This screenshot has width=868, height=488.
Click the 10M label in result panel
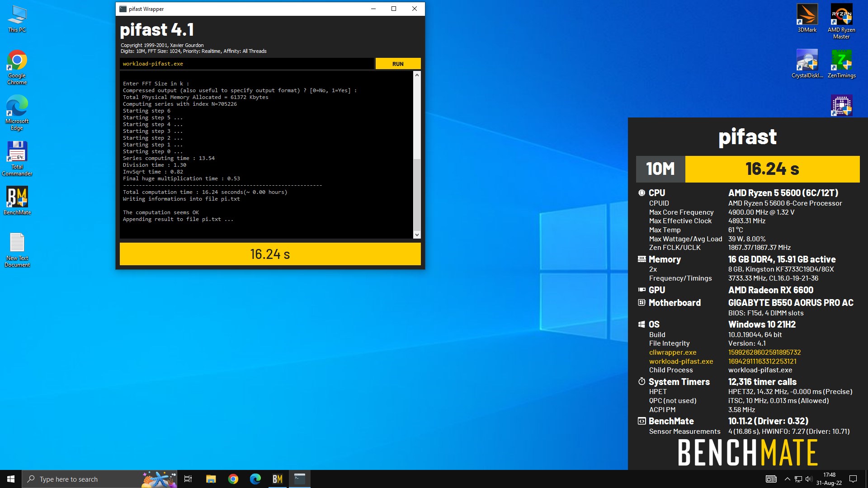[660, 169]
